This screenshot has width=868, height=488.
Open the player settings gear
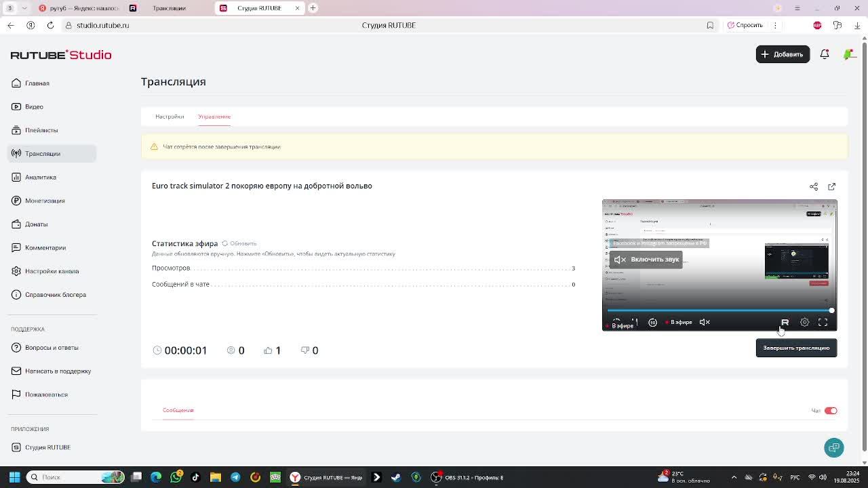coord(805,323)
